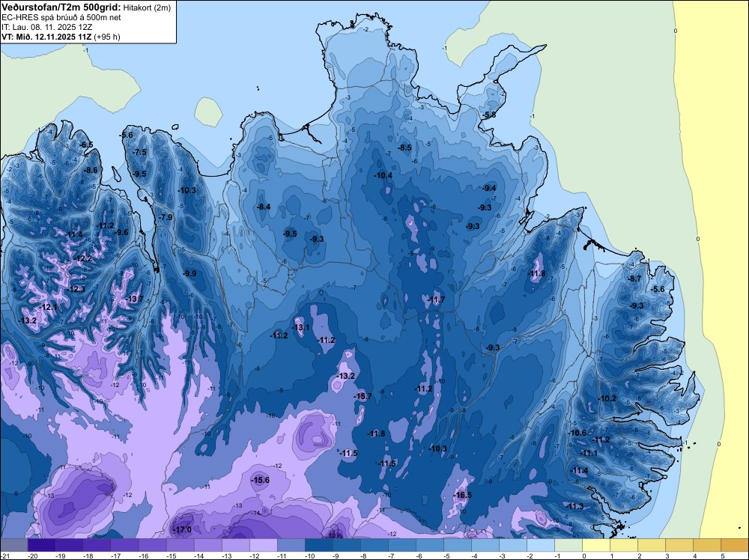Click the 3 label on the bottom color scale
This screenshot has width=749, height=560.
point(667,556)
